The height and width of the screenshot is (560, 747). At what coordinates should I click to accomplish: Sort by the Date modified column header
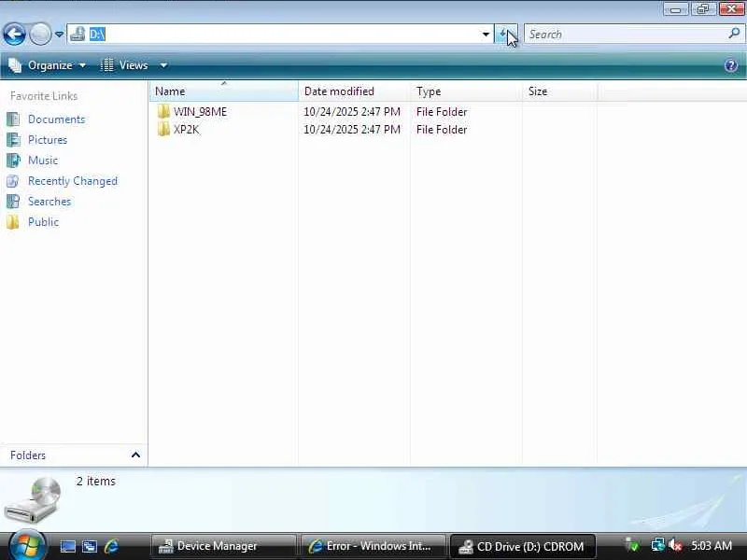(354, 91)
